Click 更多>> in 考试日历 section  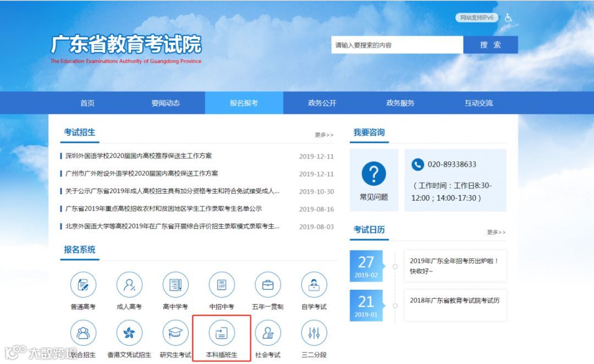pyautogui.click(x=496, y=232)
